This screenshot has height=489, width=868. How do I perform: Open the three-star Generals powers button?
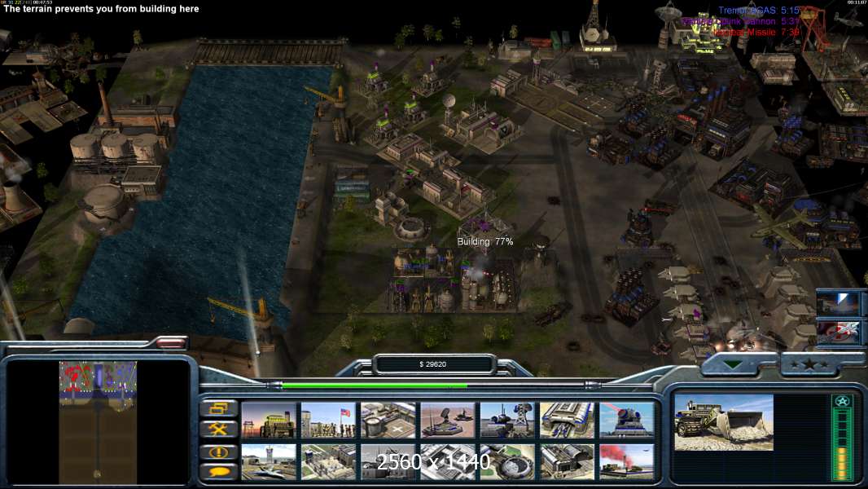809,364
